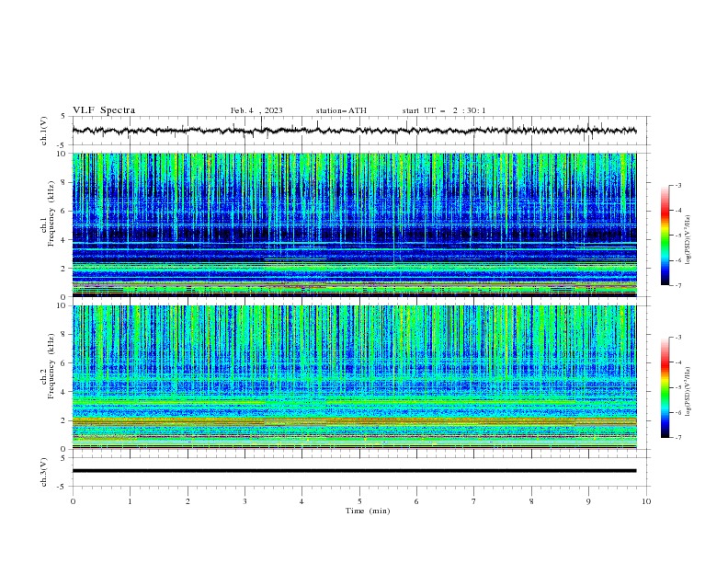Click the time axis tick label "3"
Screen dimensions: 728x563
245,501
